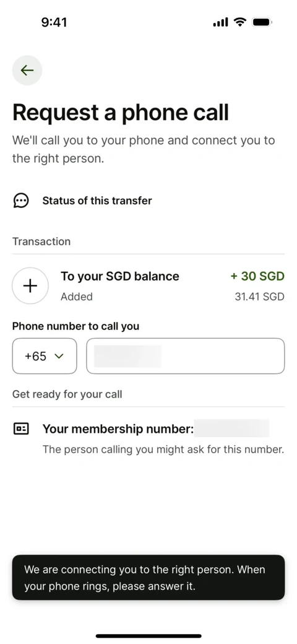Tap the plus circle transaction icon
The image size is (297, 644).
click(30, 286)
